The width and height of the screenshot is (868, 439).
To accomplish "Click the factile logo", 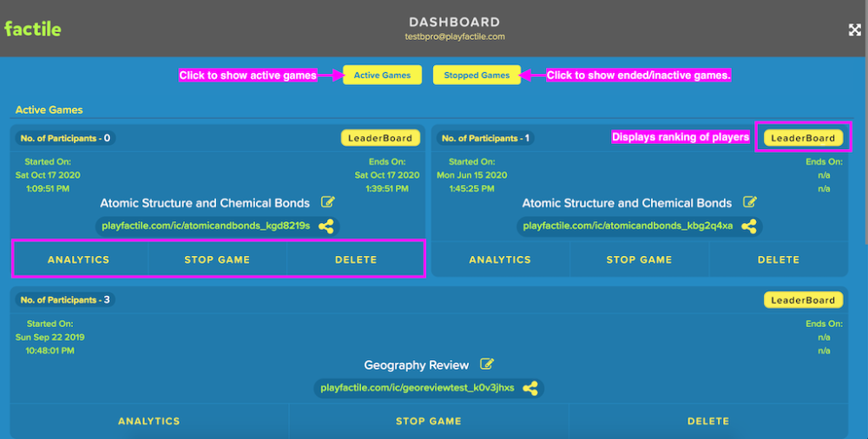I will tap(33, 29).
